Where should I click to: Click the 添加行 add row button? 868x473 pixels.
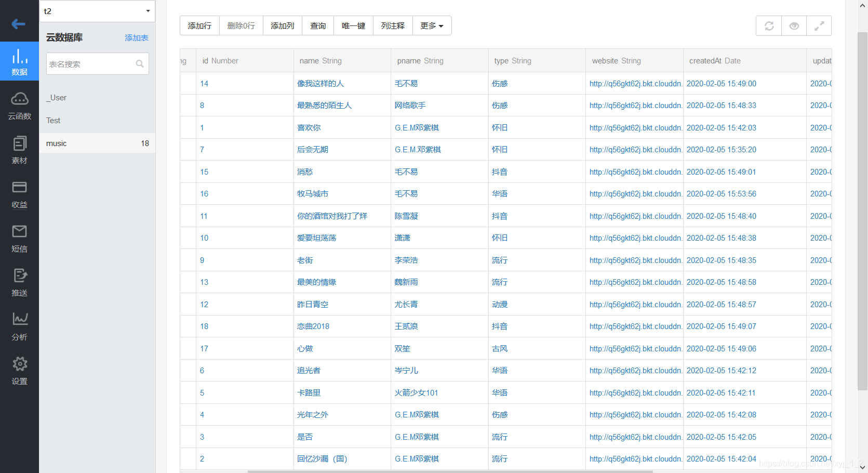click(x=199, y=25)
